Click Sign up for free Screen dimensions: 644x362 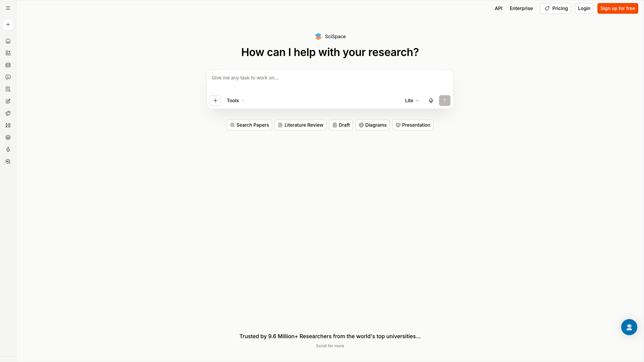618,8
